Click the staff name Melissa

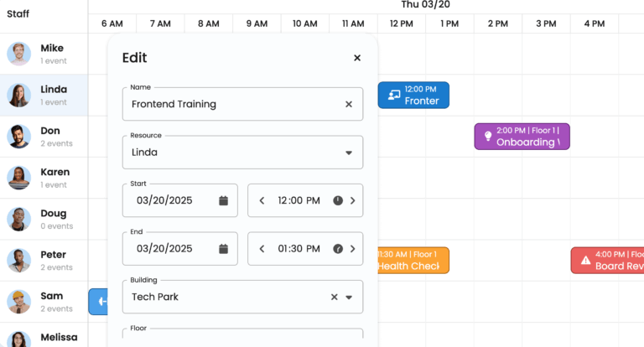pos(59,337)
